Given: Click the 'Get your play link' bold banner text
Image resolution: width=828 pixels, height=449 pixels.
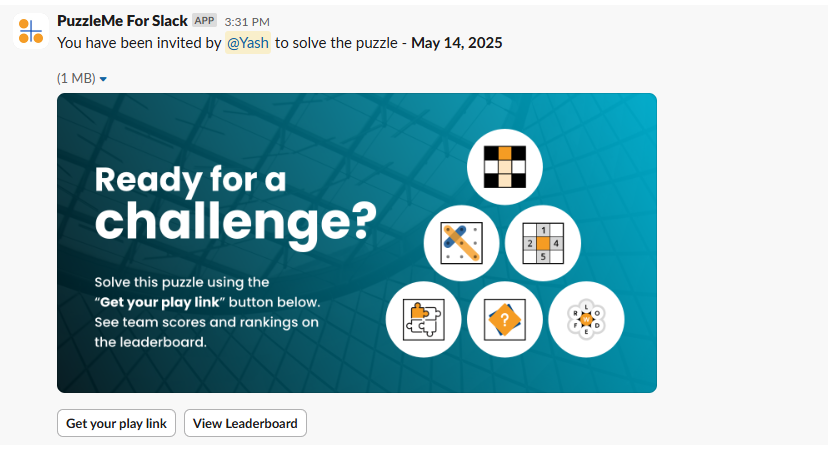Looking at the screenshot, I should (x=159, y=302).
